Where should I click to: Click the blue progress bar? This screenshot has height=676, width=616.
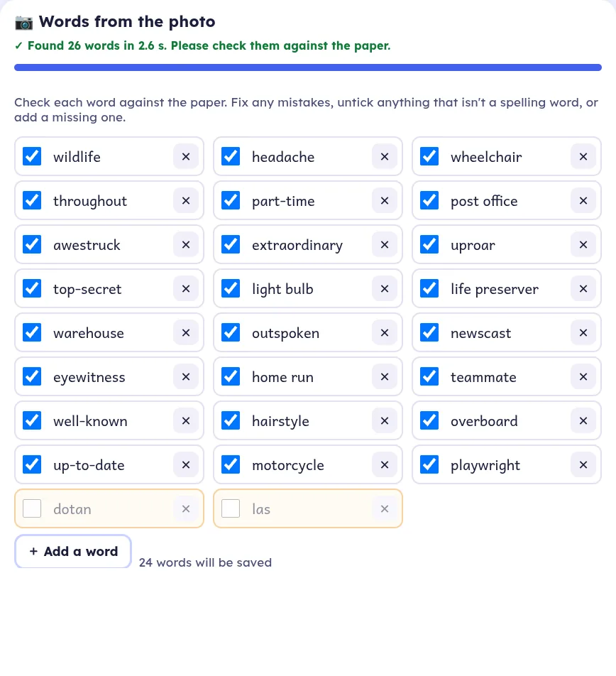click(308, 67)
